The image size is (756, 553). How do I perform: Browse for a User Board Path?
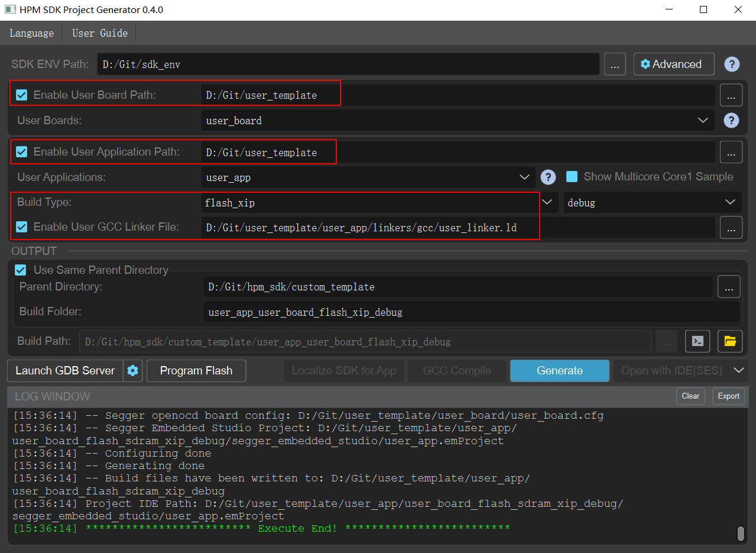click(731, 95)
